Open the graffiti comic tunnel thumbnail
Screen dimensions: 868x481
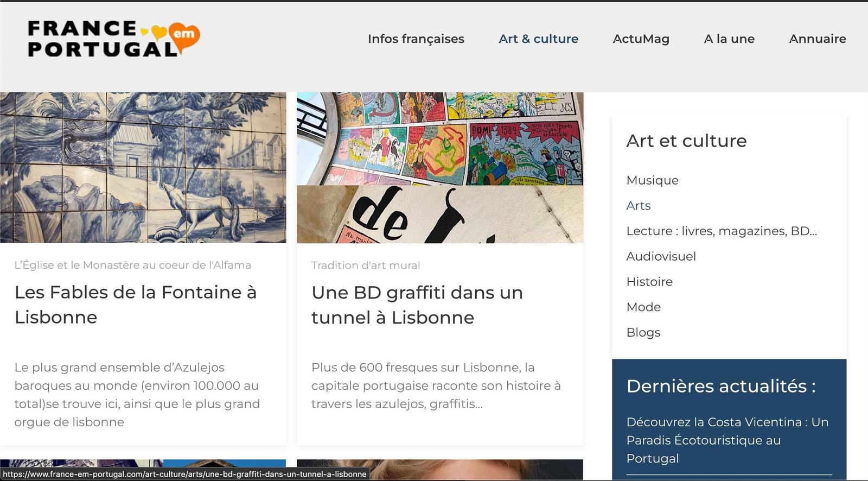tap(439, 167)
